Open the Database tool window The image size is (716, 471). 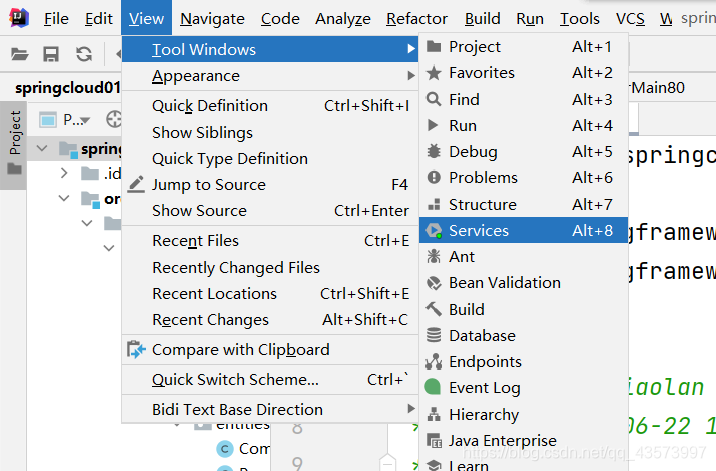(482, 336)
